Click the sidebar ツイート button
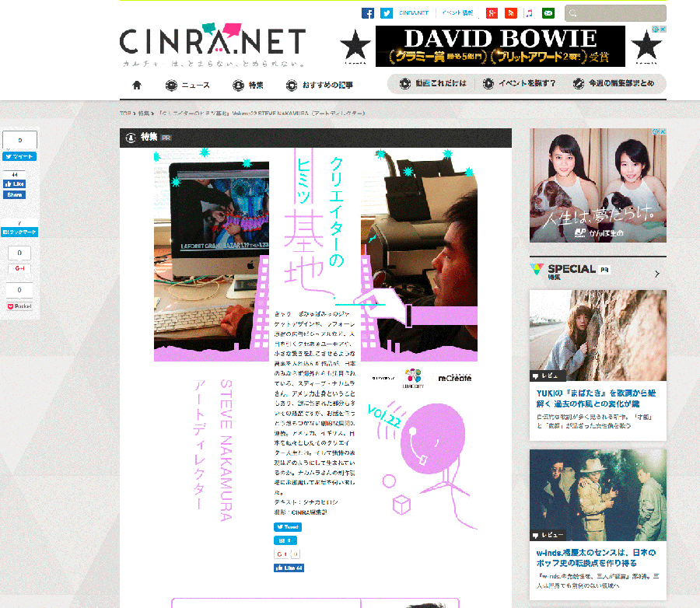 pos(19,156)
